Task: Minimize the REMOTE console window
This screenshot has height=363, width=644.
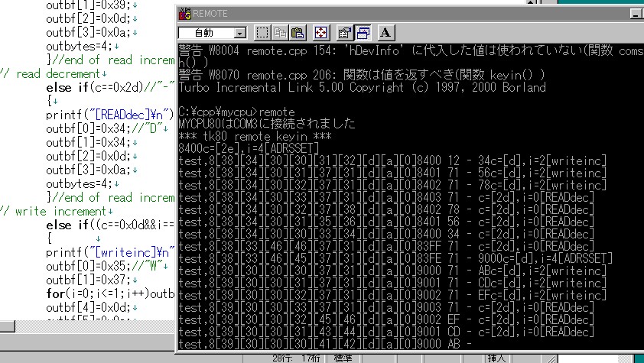Action: tap(636, 14)
